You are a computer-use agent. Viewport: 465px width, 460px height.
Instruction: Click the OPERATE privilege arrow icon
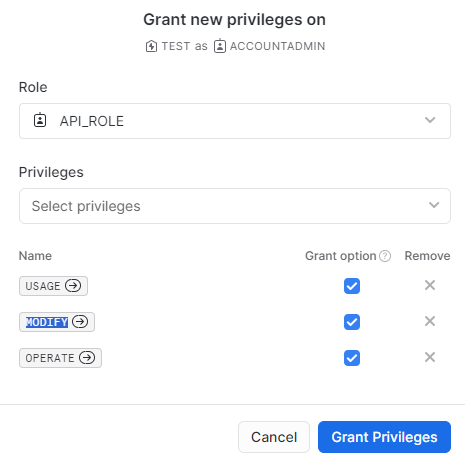pyautogui.click(x=87, y=358)
